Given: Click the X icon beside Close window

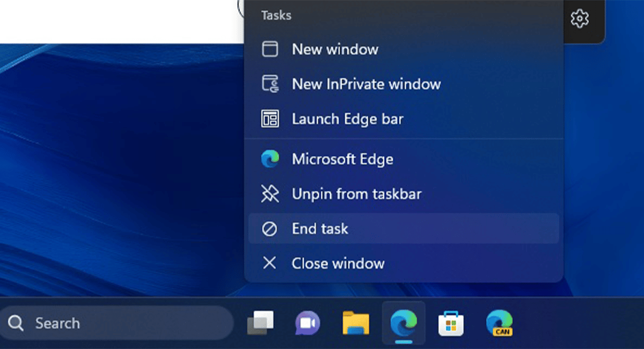Looking at the screenshot, I should coord(270,263).
